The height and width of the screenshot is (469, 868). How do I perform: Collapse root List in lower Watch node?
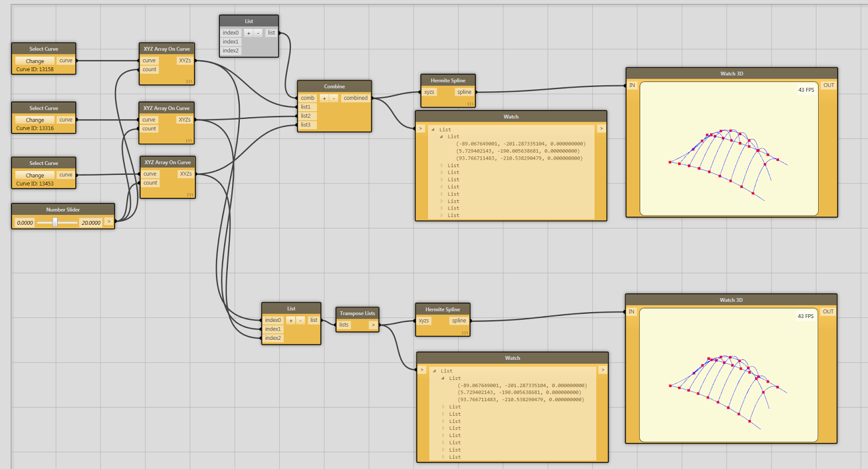click(434, 371)
